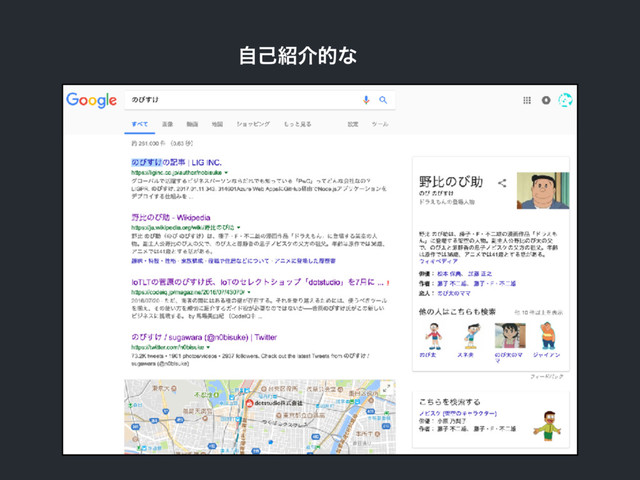Select the ジャイアン related search thumbnail

click(x=548, y=336)
